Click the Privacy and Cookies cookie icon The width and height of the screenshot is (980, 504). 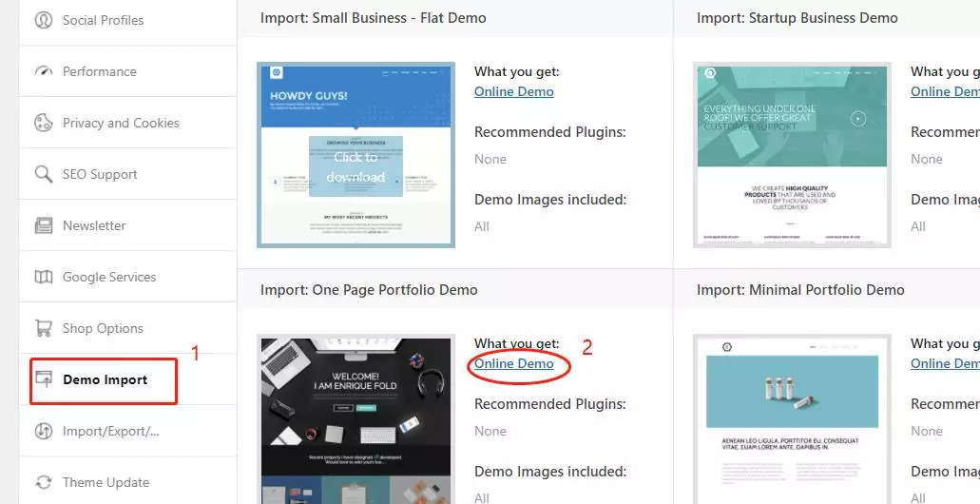[x=43, y=123]
